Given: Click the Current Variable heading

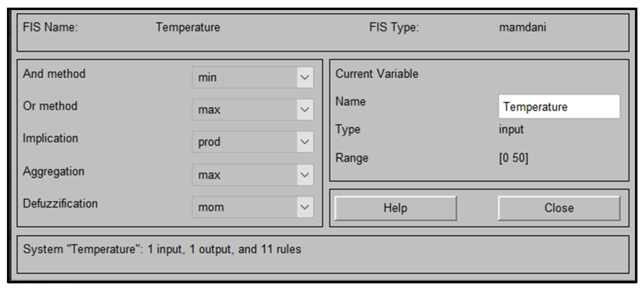Looking at the screenshot, I should tap(377, 74).
